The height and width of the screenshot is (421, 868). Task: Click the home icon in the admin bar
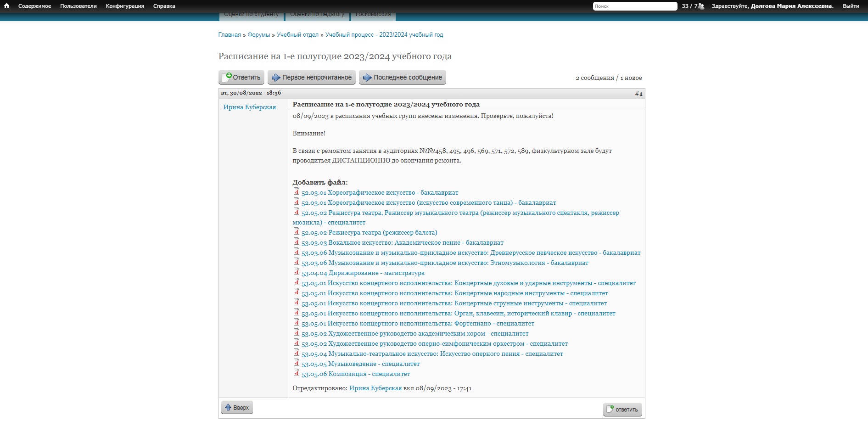click(x=6, y=6)
